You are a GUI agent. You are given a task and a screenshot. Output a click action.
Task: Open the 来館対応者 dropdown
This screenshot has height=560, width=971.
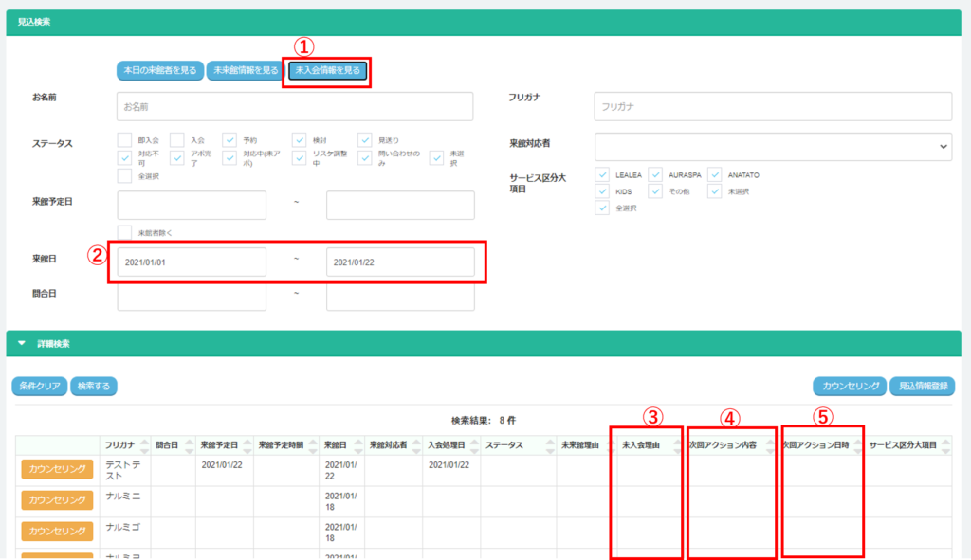(x=773, y=146)
